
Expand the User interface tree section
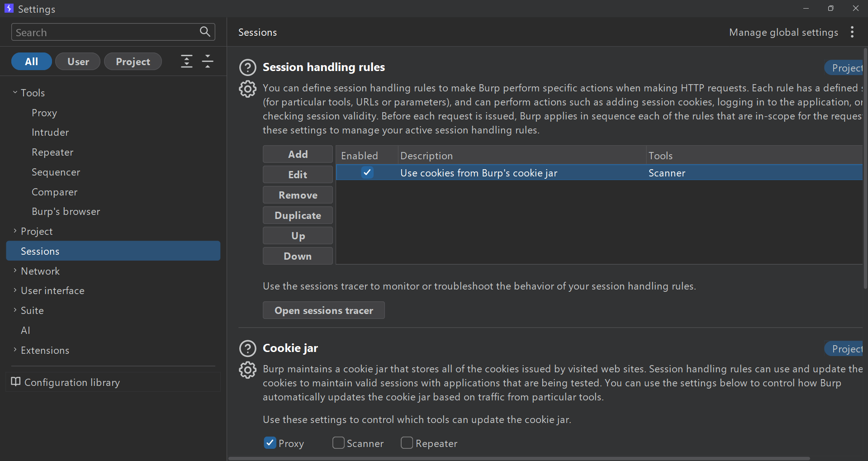click(15, 290)
